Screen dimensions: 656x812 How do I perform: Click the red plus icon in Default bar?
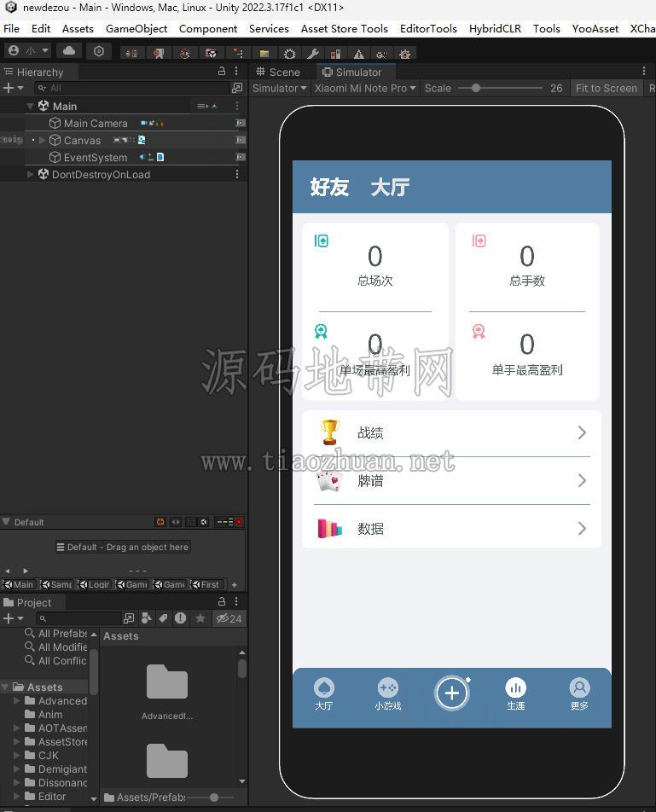(x=160, y=522)
